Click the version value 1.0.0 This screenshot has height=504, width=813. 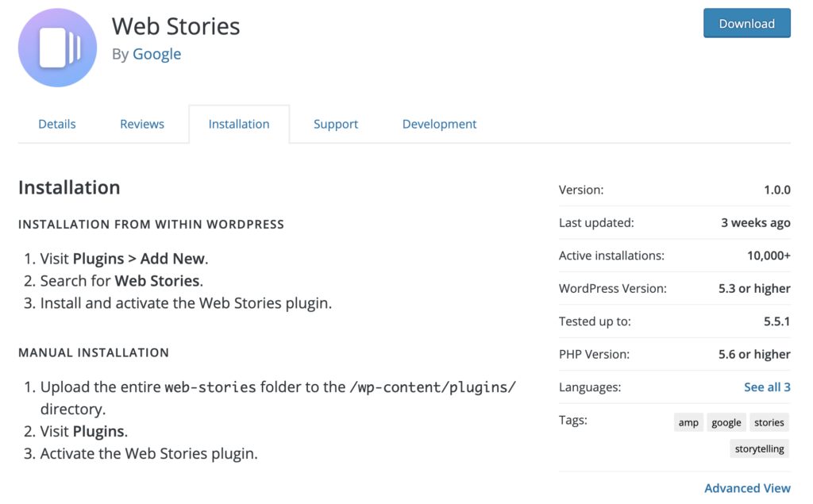coord(776,190)
